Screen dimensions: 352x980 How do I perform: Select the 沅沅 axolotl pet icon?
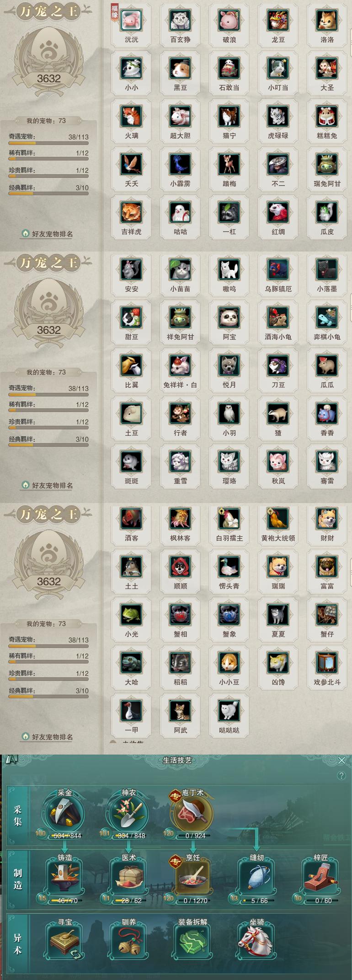[131, 21]
